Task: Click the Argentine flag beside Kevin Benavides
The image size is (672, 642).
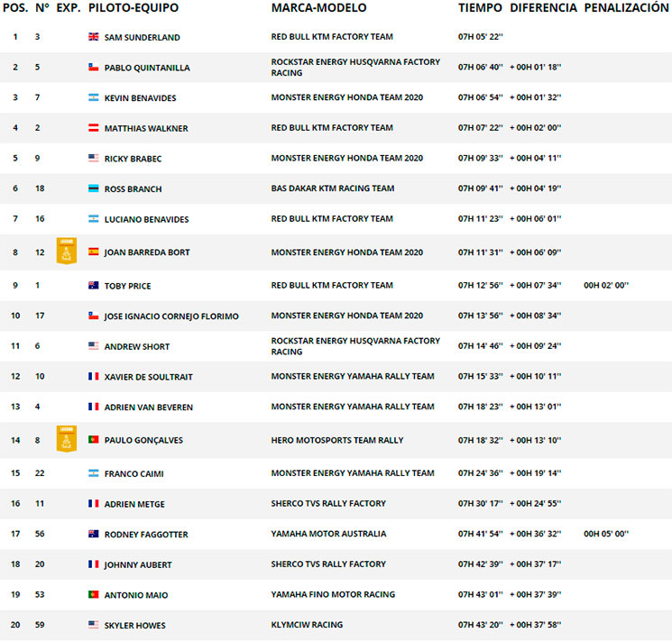Action: point(94,97)
